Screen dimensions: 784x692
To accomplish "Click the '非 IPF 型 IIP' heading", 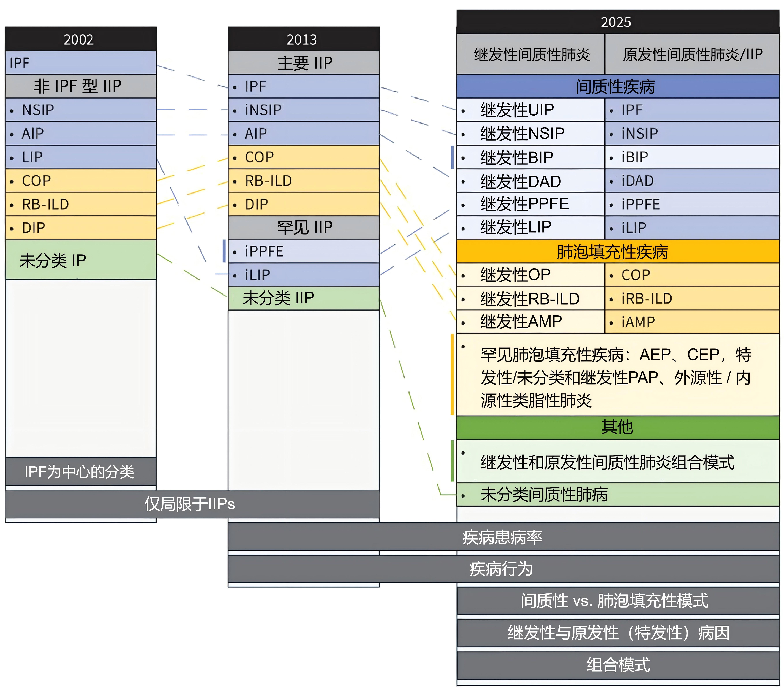I will pos(81,86).
